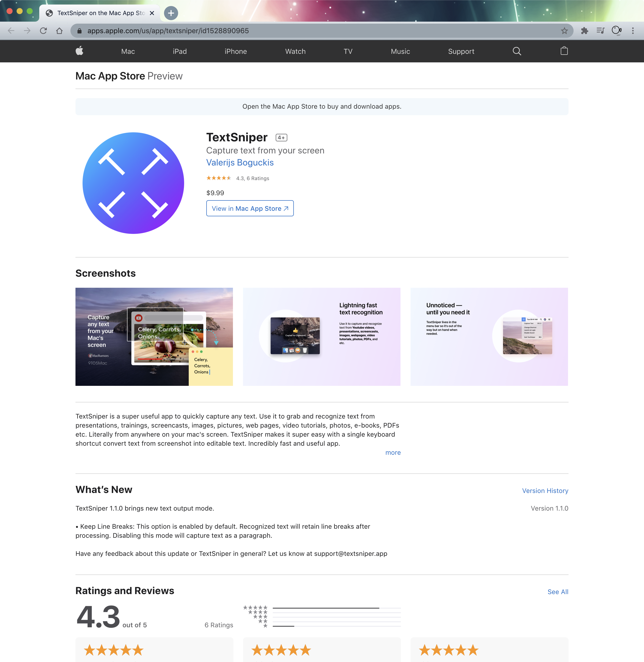Click the Apple logo in navigation bar
The image size is (644, 662).
(79, 51)
